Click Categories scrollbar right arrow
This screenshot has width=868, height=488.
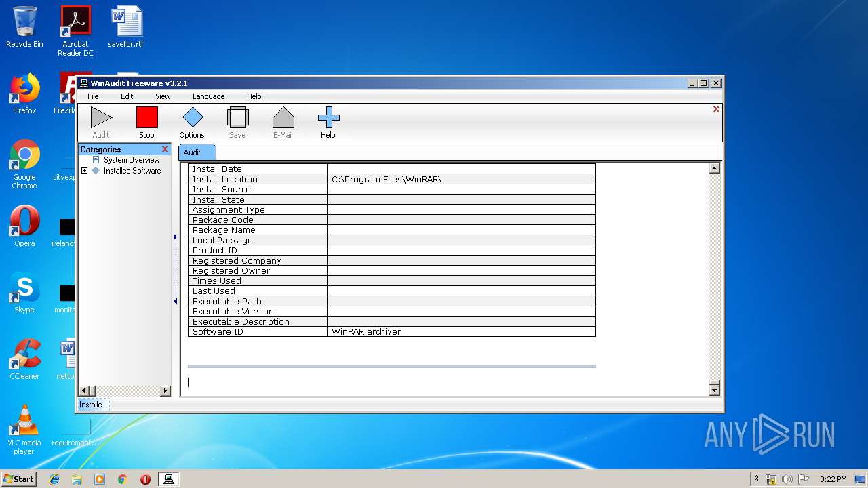pos(165,390)
